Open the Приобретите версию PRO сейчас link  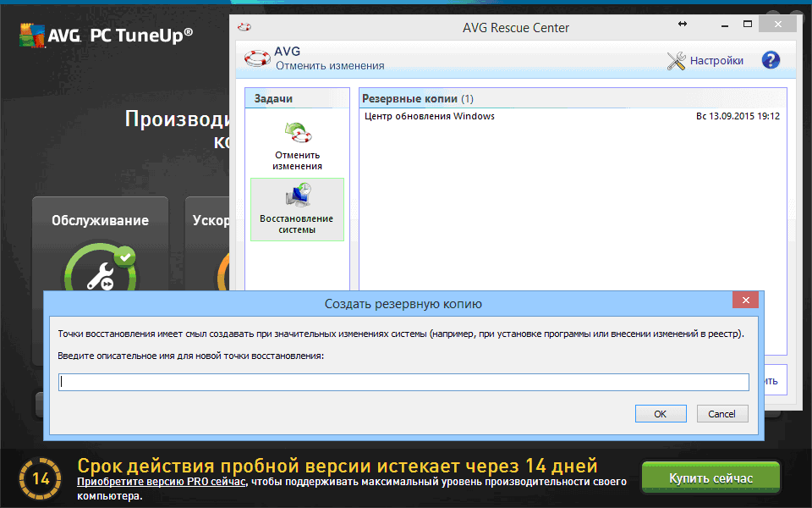pos(161,482)
